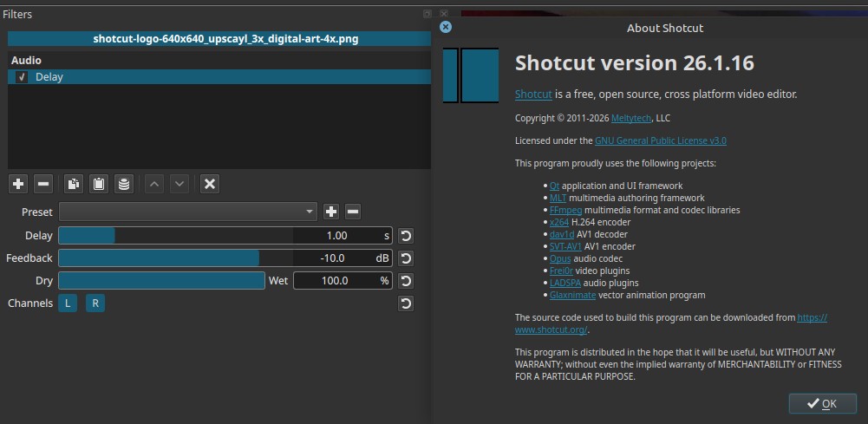The height and width of the screenshot is (424, 868).
Task: Open the filter sets stack icon
Action: point(124,184)
